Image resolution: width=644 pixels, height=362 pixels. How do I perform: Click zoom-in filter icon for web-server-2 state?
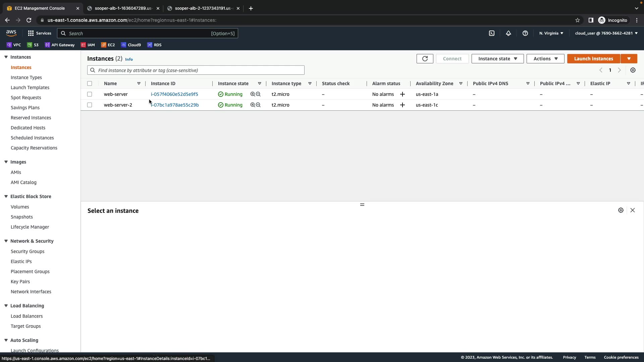253,105
